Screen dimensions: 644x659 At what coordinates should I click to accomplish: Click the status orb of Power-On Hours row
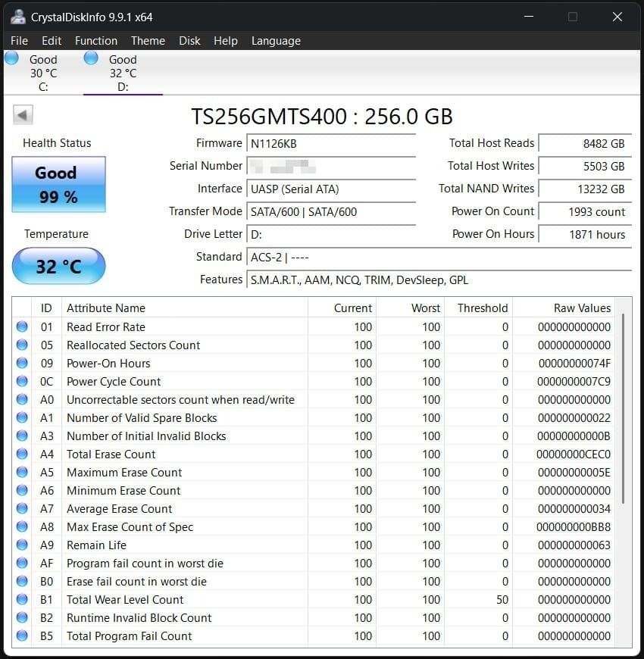coord(22,363)
